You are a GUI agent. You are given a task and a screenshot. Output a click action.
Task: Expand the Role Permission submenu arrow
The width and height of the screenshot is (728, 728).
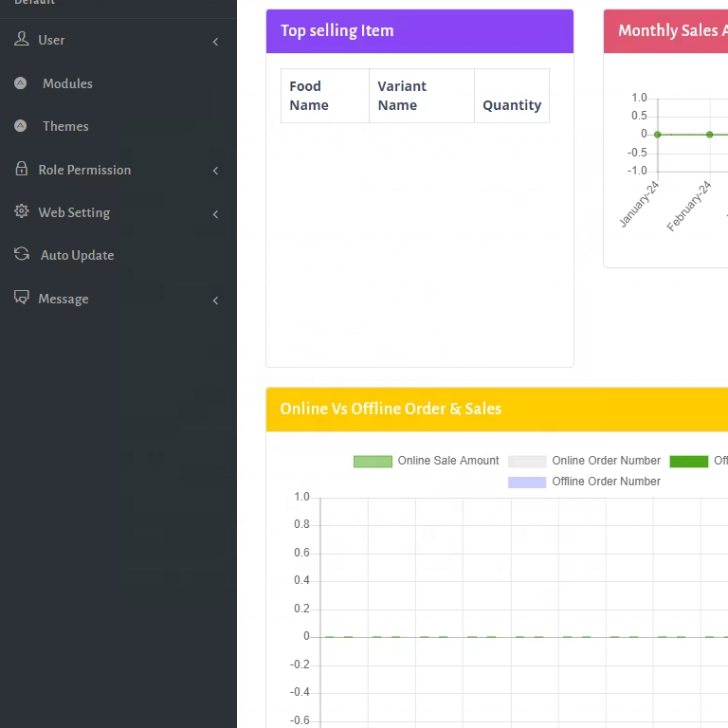pos(215,171)
